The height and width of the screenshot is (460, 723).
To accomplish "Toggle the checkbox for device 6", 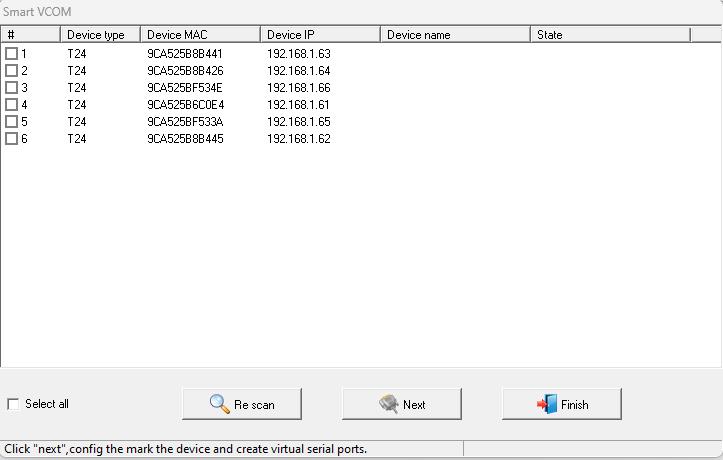I will 12,139.
